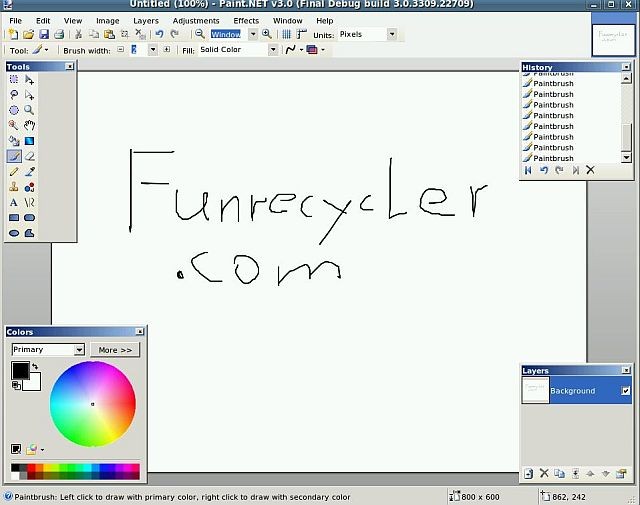Open the Layers menu

pyautogui.click(x=146, y=20)
